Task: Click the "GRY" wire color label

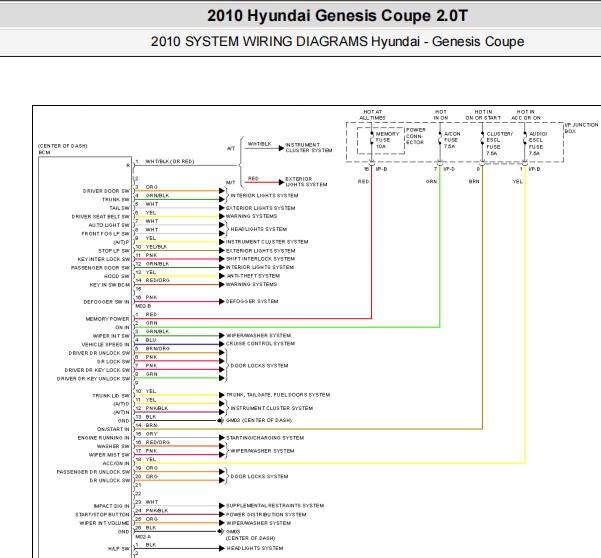Action: (x=151, y=434)
